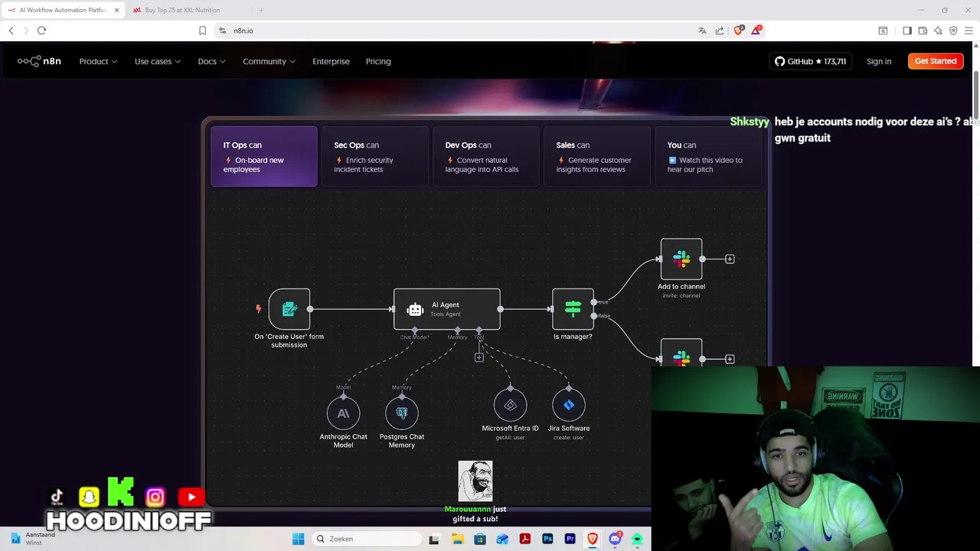Switch to the You can tab
This screenshot has height=551, width=980.
click(x=707, y=156)
